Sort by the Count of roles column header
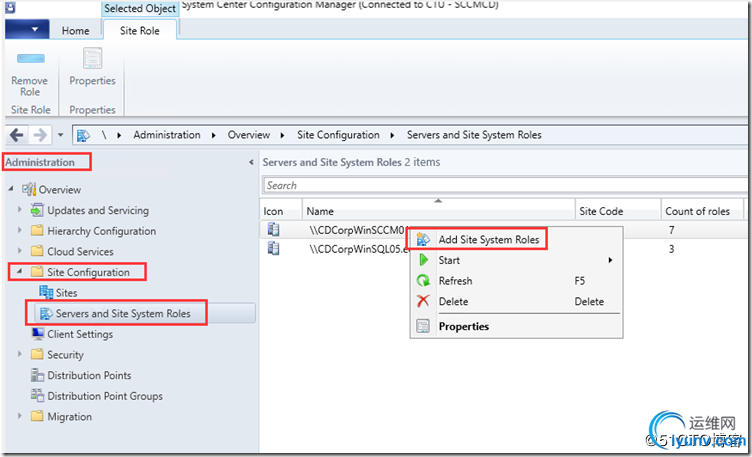The height and width of the screenshot is (457, 752). 702,211
